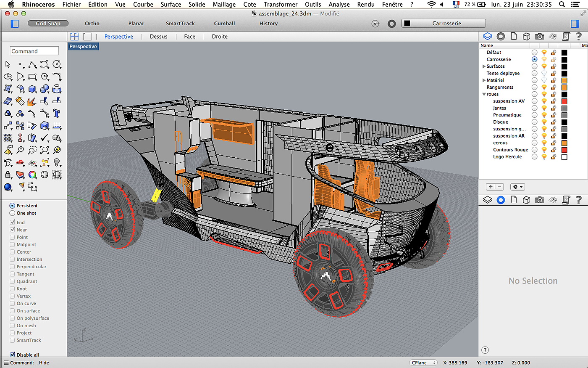Click the red car render icon
The height and width of the screenshot is (368, 588).
tap(20, 162)
